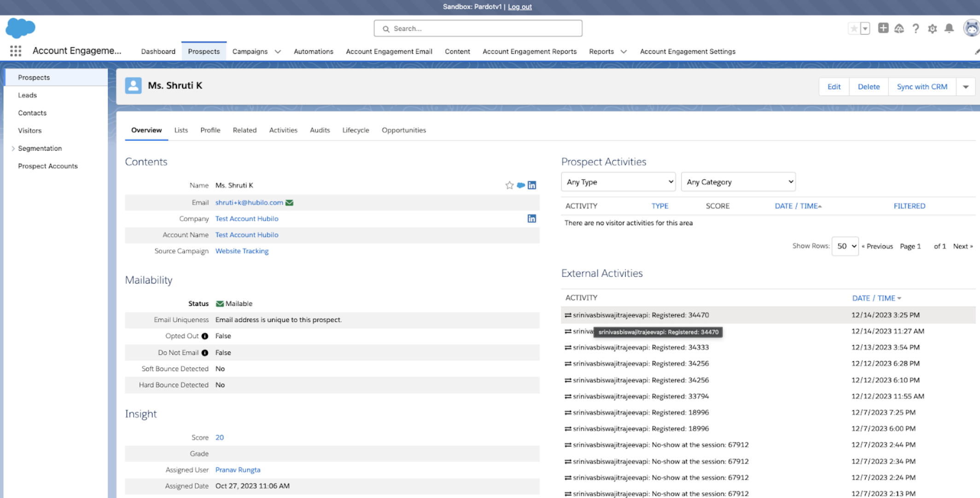Screen dimensions: 980x498
Task: Click the green Mailable status icon
Action: click(x=220, y=304)
